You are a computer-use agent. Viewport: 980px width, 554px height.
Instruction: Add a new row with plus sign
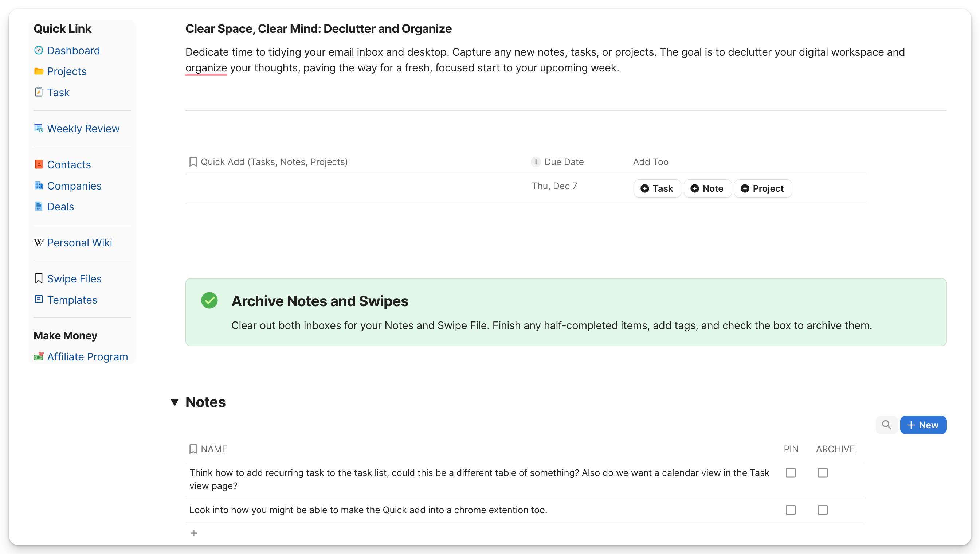(x=194, y=533)
